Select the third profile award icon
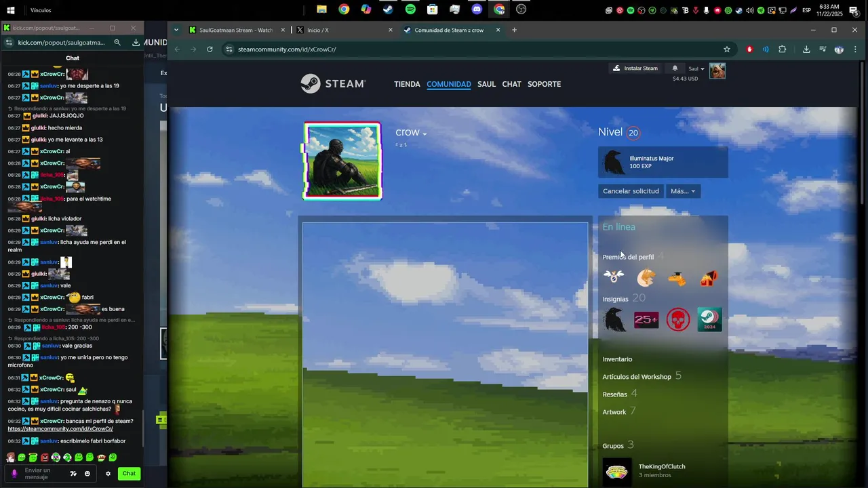The image size is (868, 488). pyautogui.click(x=677, y=278)
